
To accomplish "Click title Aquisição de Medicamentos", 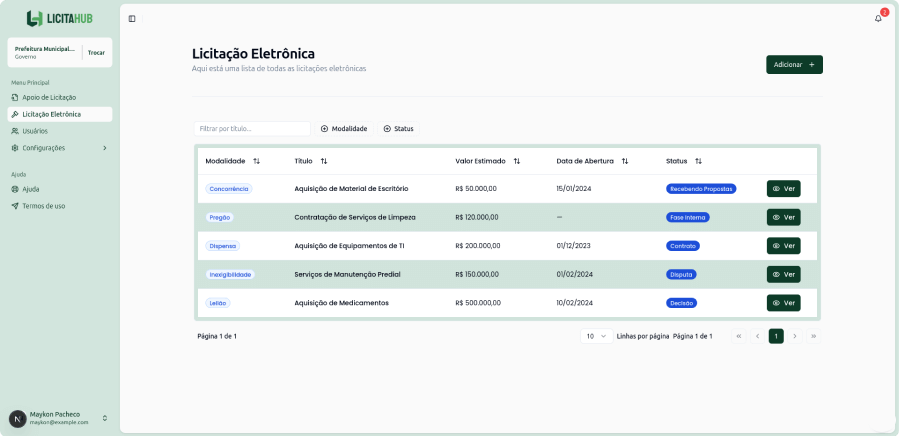I will (x=342, y=303).
